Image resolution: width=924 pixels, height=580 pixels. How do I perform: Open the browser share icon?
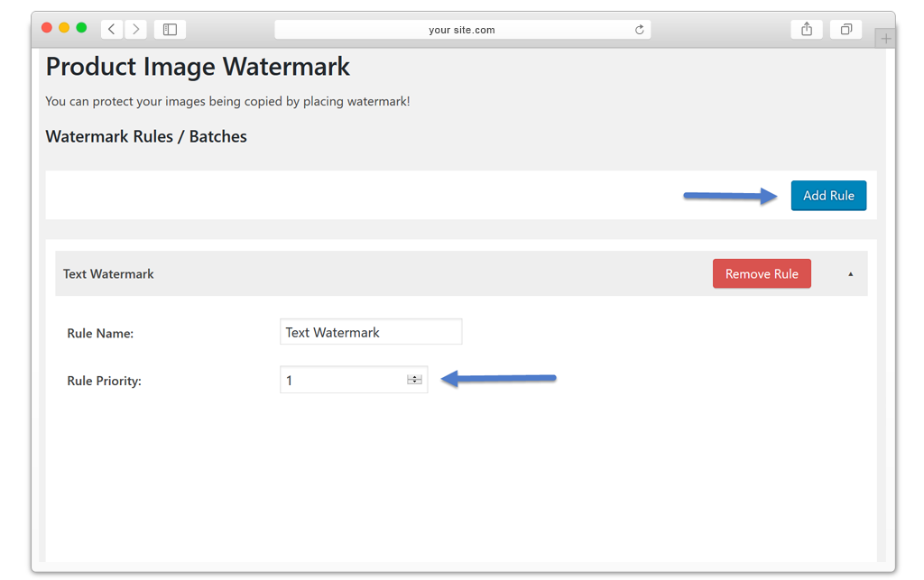pyautogui.click(x=807, y=29)
